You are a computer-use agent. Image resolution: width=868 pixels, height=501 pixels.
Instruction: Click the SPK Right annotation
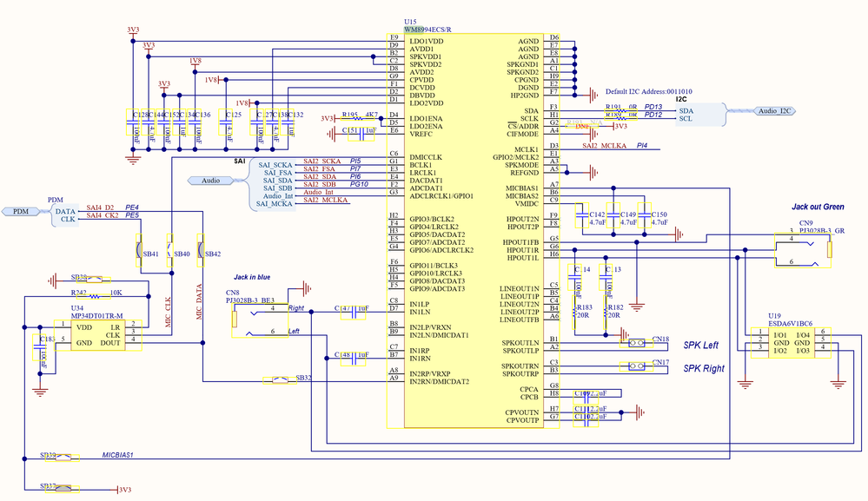[704, 368]
